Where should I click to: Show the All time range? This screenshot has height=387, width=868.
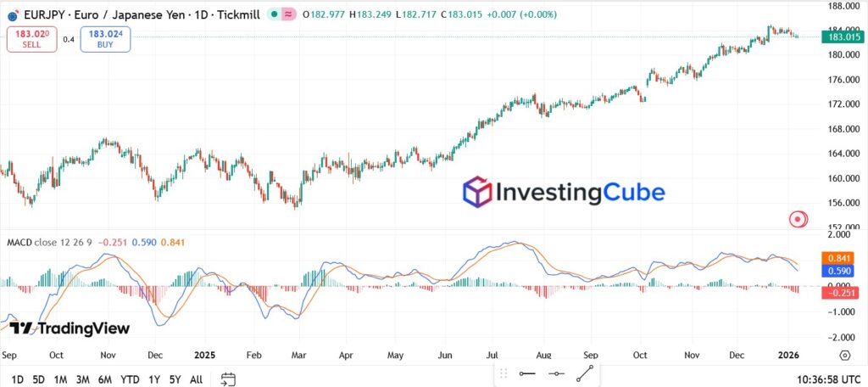pos(196,379)
